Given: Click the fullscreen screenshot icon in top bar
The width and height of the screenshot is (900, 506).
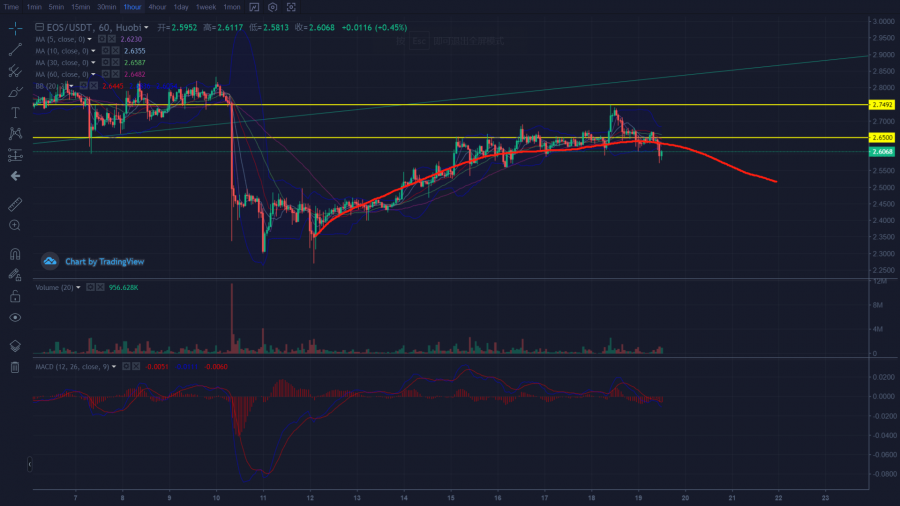Looking at the screenshot, I should coord(291,7).
